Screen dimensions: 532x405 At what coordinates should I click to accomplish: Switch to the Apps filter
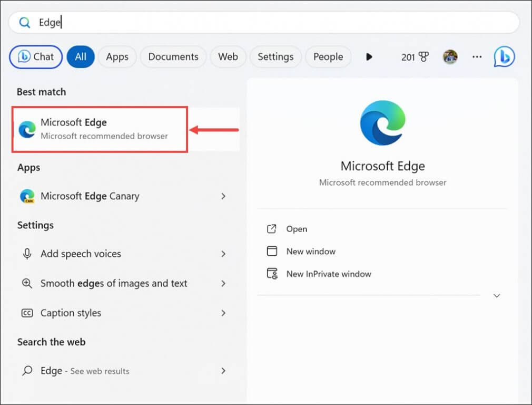117,57
